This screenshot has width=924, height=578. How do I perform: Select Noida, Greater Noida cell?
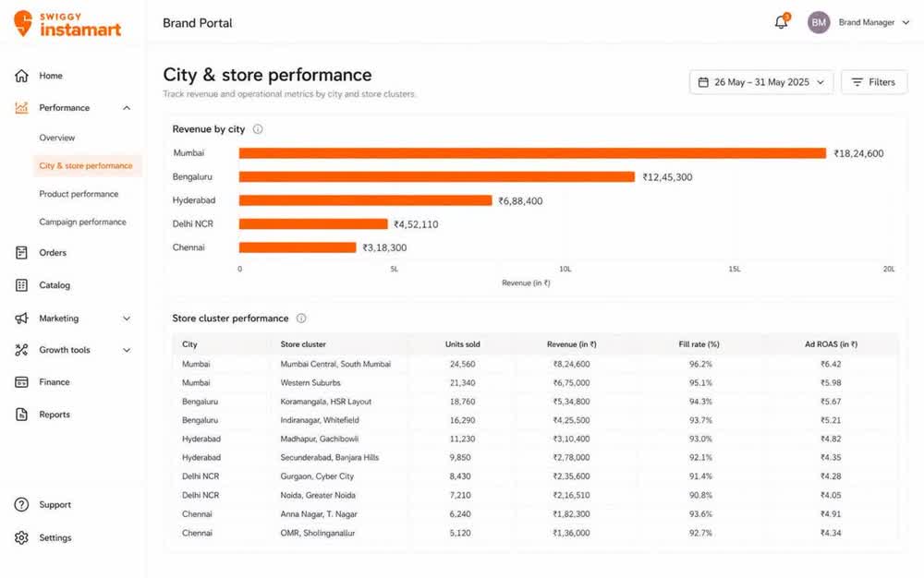pyautogui.click(x=318, y=495)
